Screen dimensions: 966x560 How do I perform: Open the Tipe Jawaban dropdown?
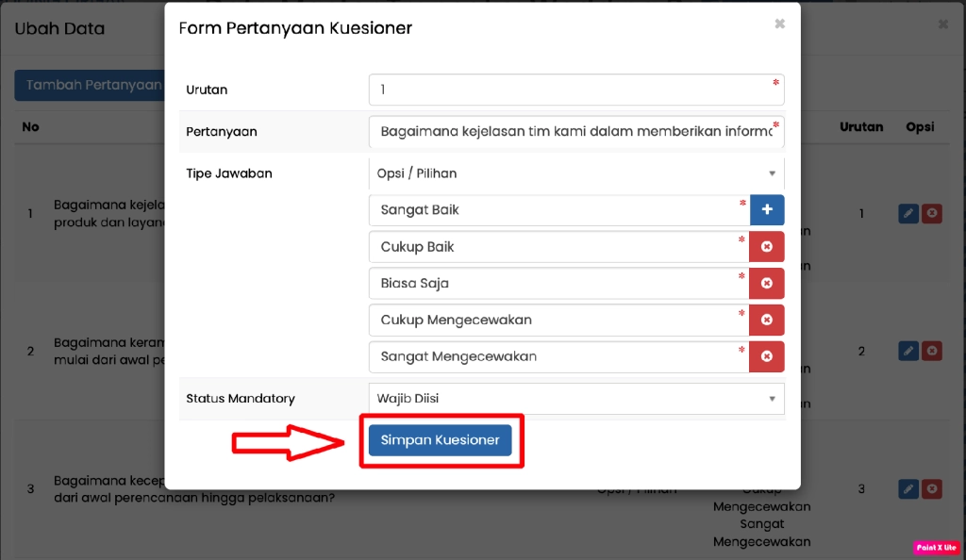coord(575,173)
